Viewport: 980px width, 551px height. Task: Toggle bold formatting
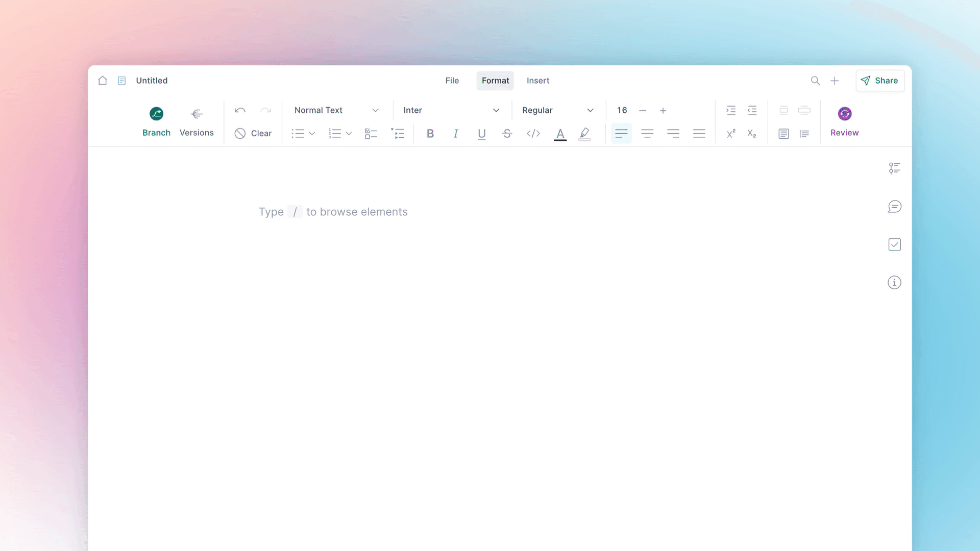pyautogui.click(x=430, y=133)
